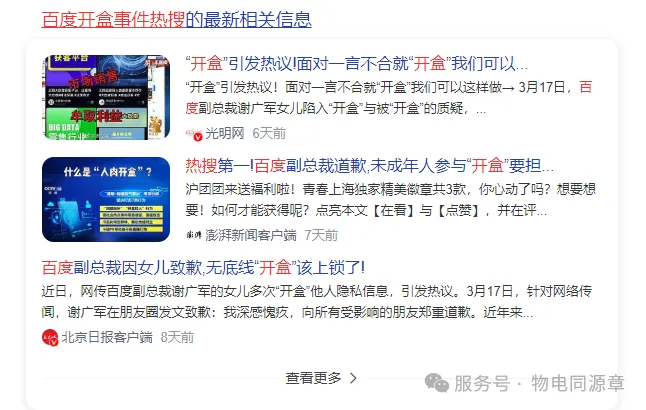The image size is (646, 410).
Task: Click the 北京日报客户端 source name
Action: click(107, 337)
